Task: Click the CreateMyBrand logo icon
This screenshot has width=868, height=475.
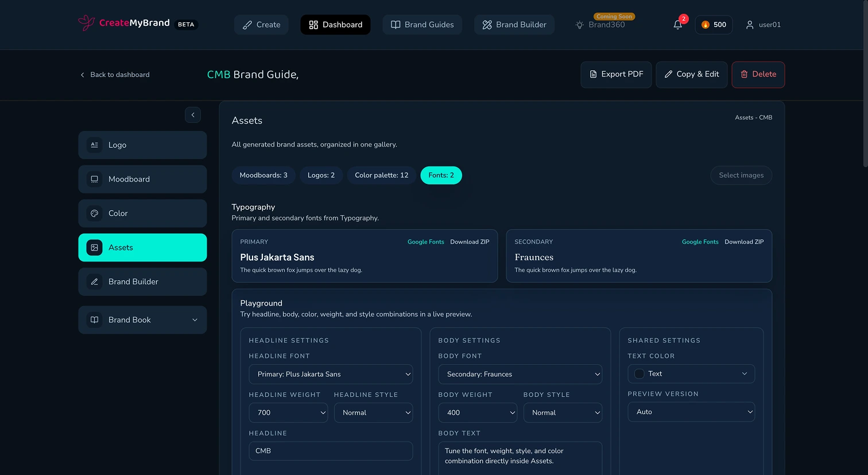Action: point(86,23)
